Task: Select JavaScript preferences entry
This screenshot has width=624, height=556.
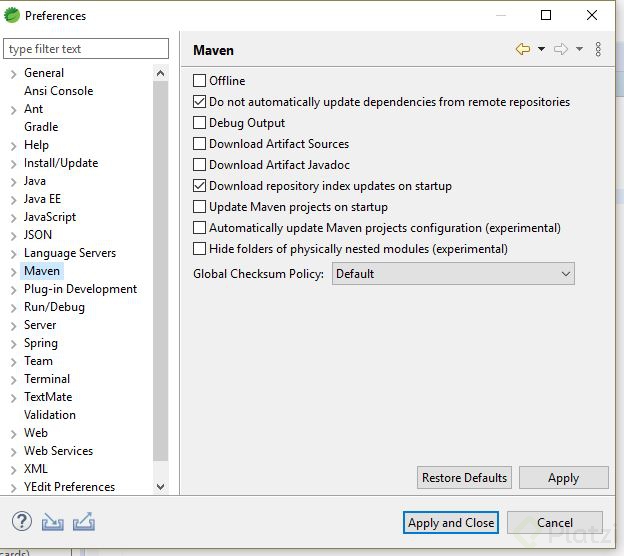Action: [50, 217]
